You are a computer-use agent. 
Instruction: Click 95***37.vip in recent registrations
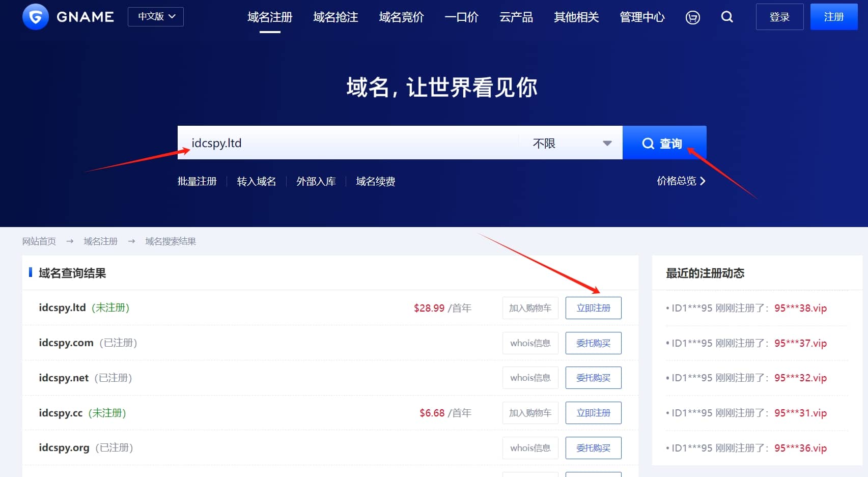click(x=800, y=343)
